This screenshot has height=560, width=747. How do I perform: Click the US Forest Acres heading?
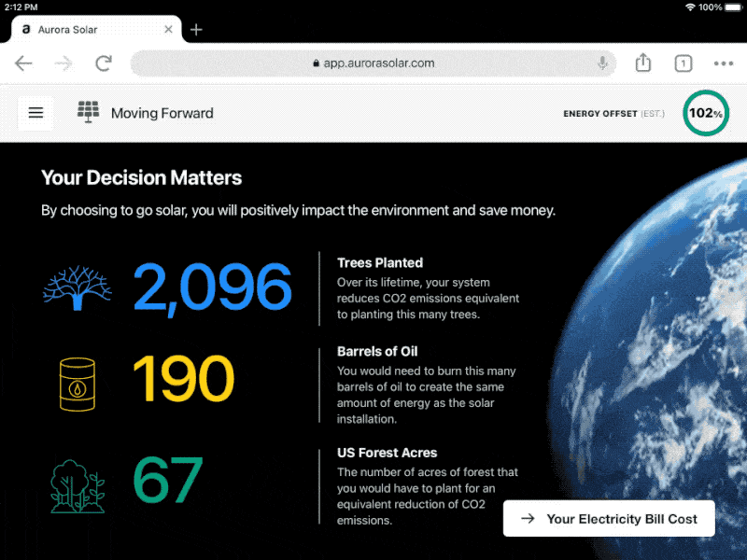(x=387, y=453)
